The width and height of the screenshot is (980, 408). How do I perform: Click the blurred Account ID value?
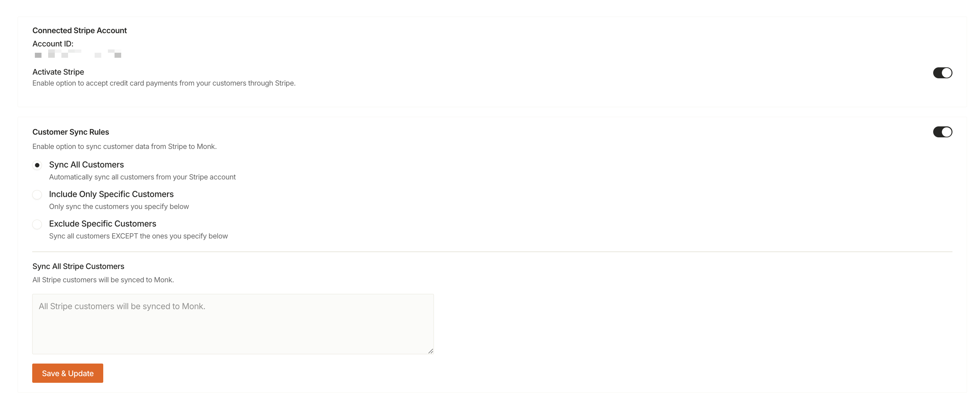(78, 54)
